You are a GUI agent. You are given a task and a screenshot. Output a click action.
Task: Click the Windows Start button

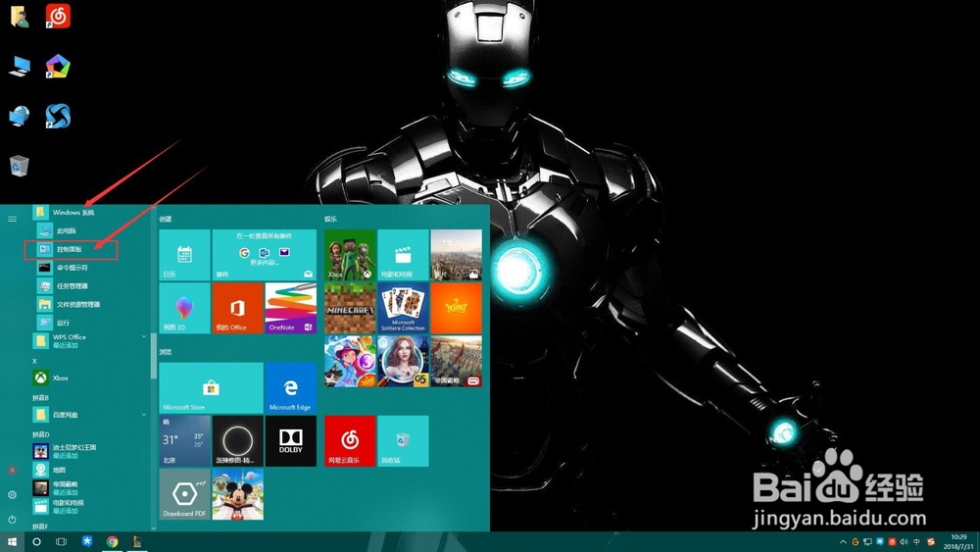point(11,542)
